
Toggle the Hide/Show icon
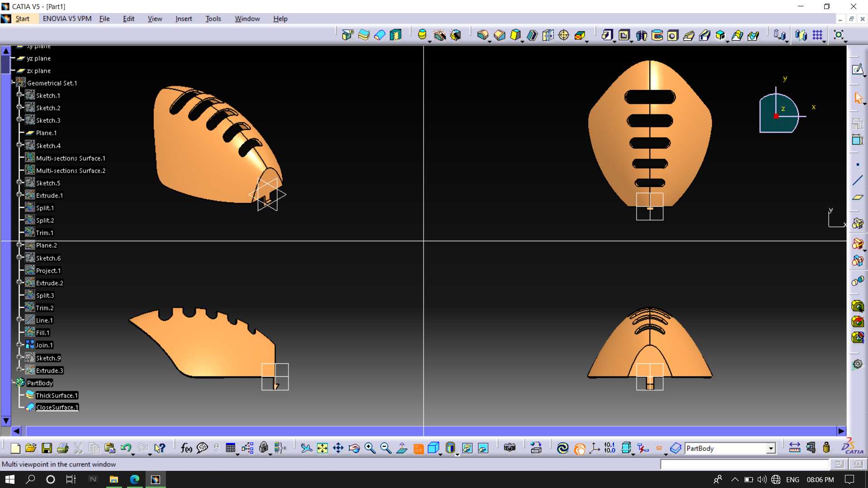(x=467, y=448)
